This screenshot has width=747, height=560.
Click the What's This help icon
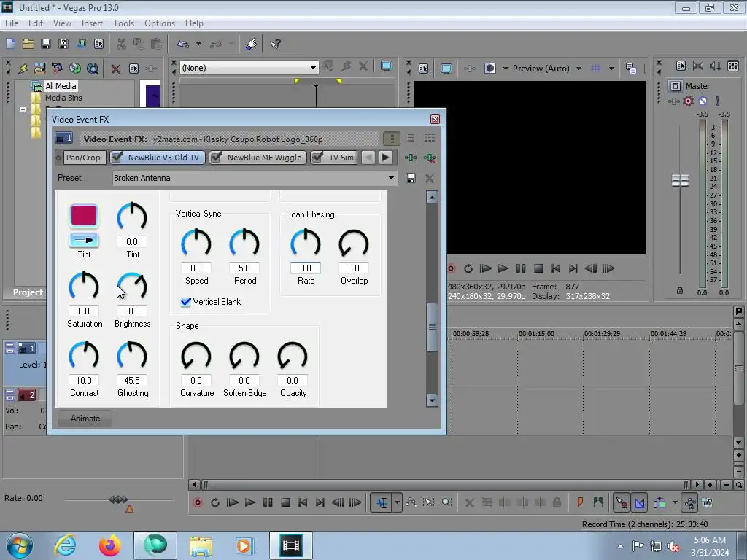click(275, 44)
